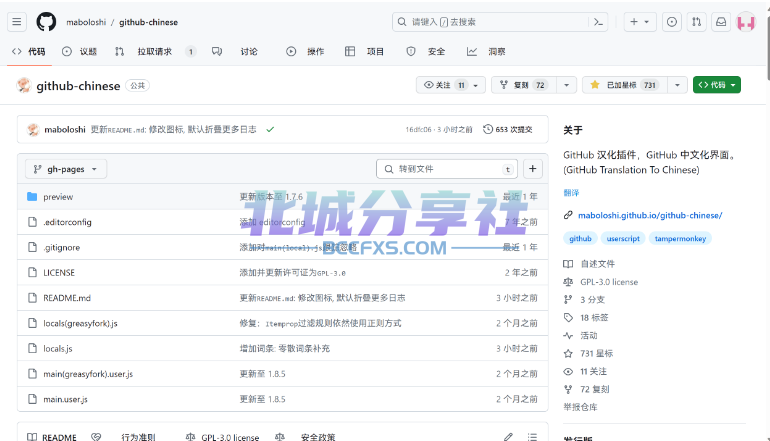Open the commit check status icon
Viewport: 770px width, 441px height.
click(270, 130)
